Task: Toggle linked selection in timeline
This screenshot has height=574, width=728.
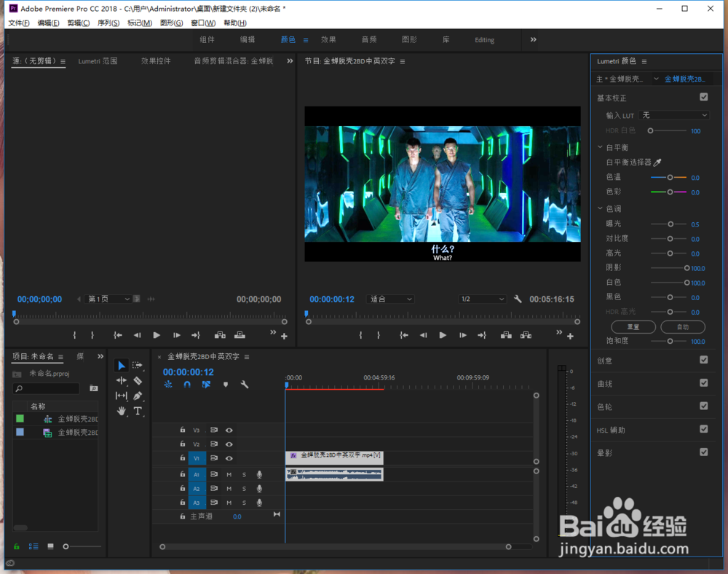Action: click(206, 385)
